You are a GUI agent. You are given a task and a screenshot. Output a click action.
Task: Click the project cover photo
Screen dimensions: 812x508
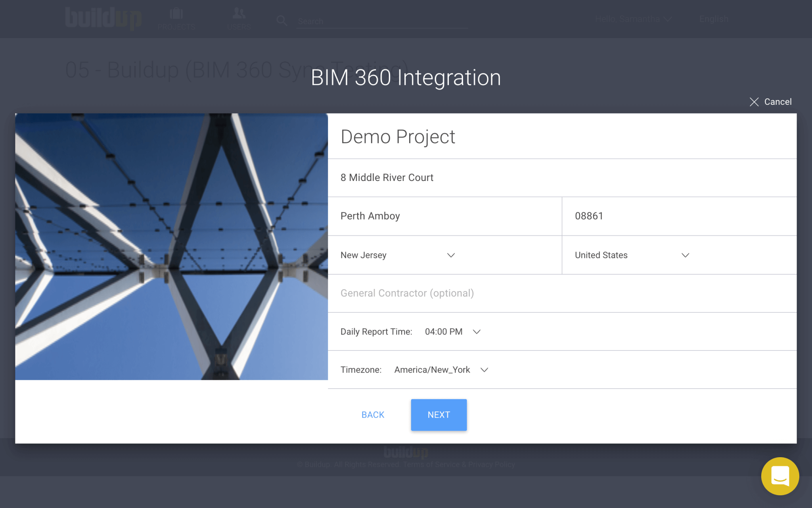click(x=171, y=247)
